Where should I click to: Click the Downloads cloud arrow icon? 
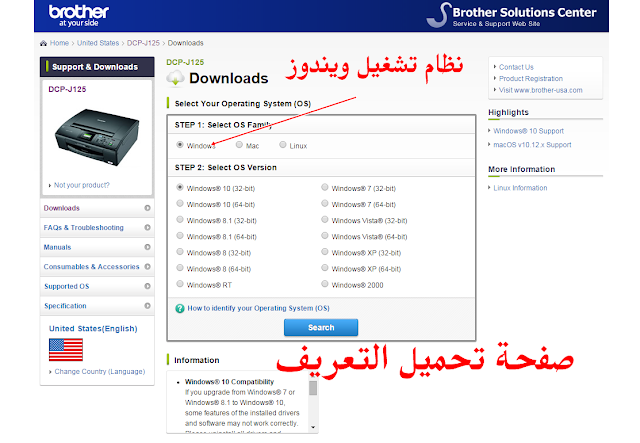(x=175, y=78)
